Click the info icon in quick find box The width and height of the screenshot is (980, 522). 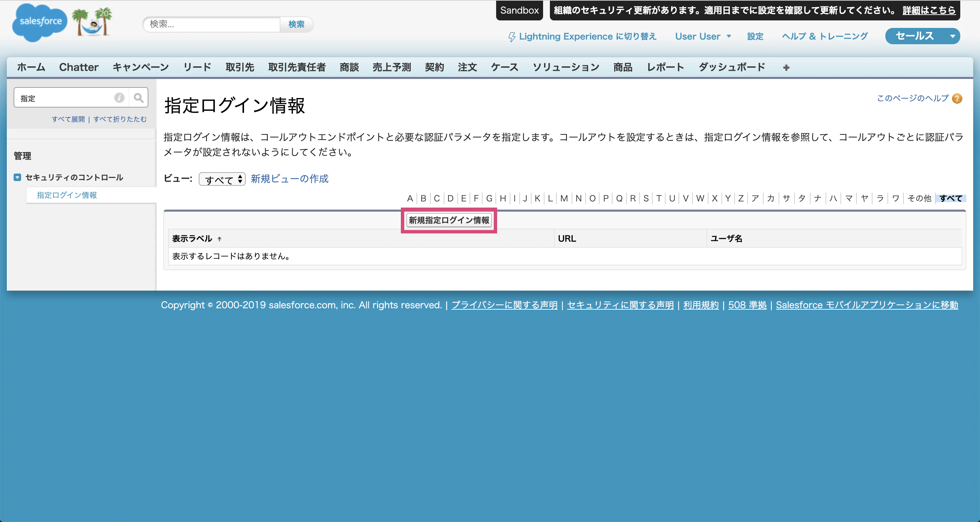click(119, 98)
